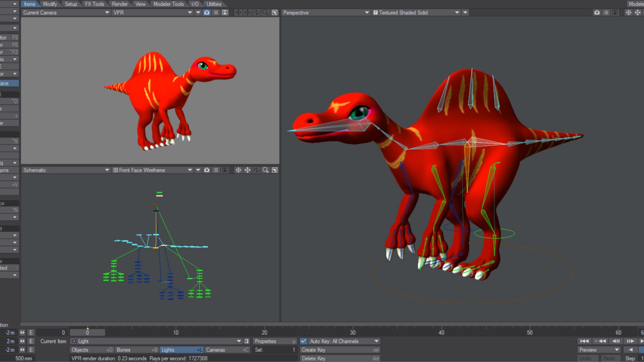Select Lights edit mode
This screenshot has height=362, width=644.
pyautogui.click(x=181, y=350)
